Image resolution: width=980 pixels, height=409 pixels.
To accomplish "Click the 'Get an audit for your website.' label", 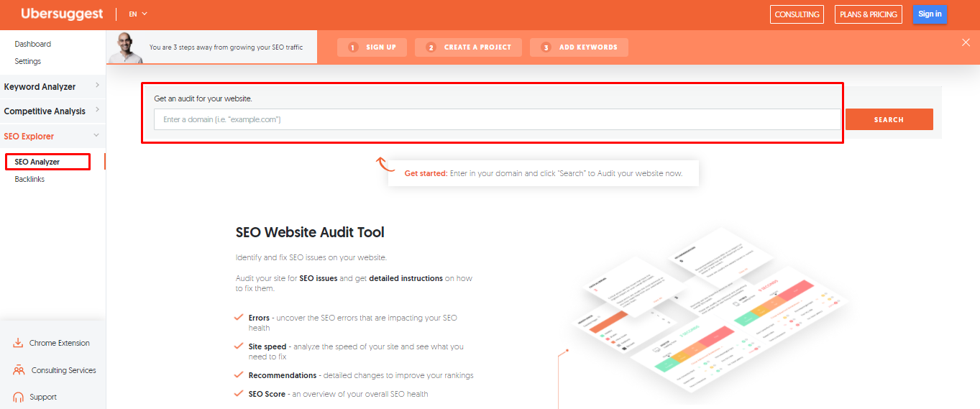I will [203, 98].
